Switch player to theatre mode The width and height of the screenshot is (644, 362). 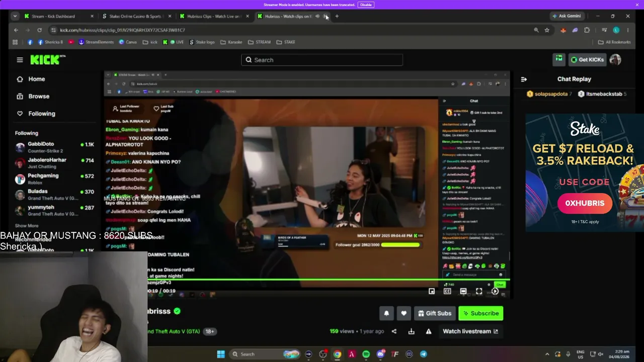tap(463, 291)
